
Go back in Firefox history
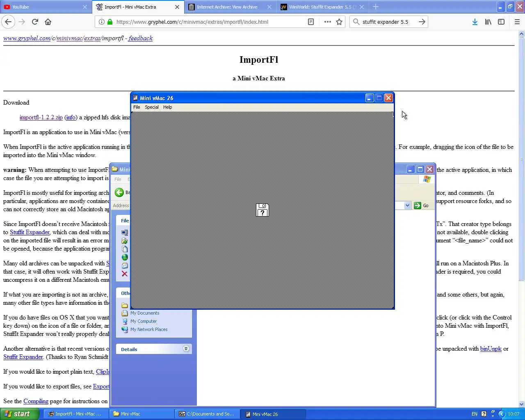point(8,22)
